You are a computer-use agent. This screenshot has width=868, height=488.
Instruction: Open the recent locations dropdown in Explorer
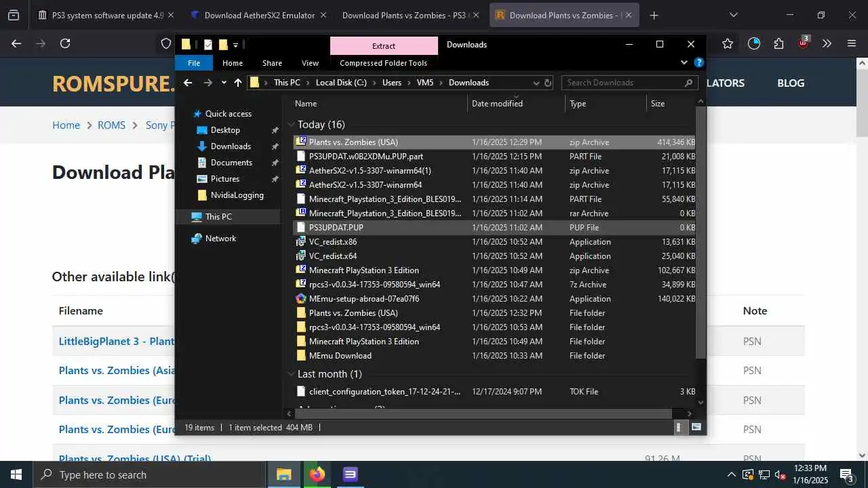(x=224, y=83)
